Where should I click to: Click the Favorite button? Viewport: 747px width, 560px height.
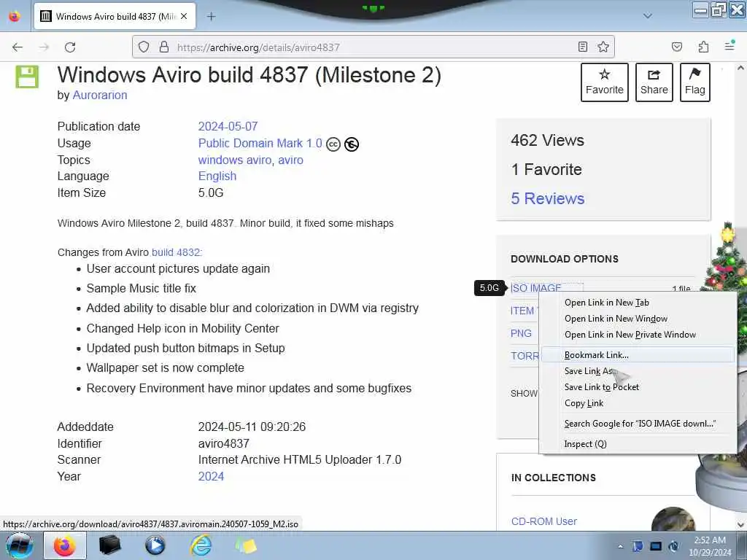tap(605, 82)
